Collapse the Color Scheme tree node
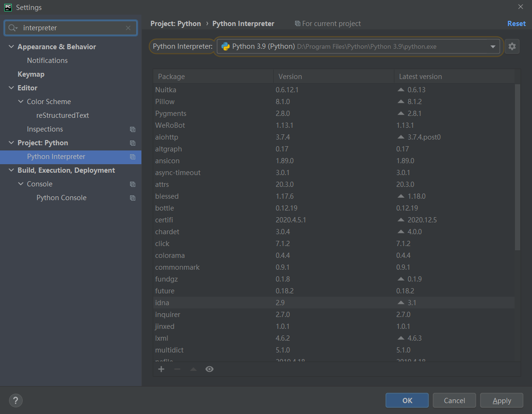 point(21,102)
